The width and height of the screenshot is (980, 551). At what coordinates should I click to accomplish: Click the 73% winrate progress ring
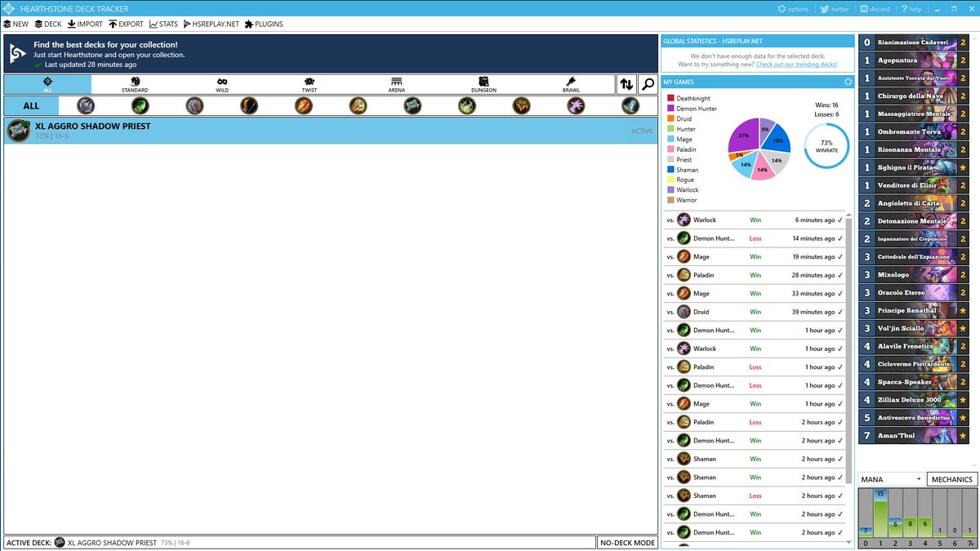pos(827,145)
